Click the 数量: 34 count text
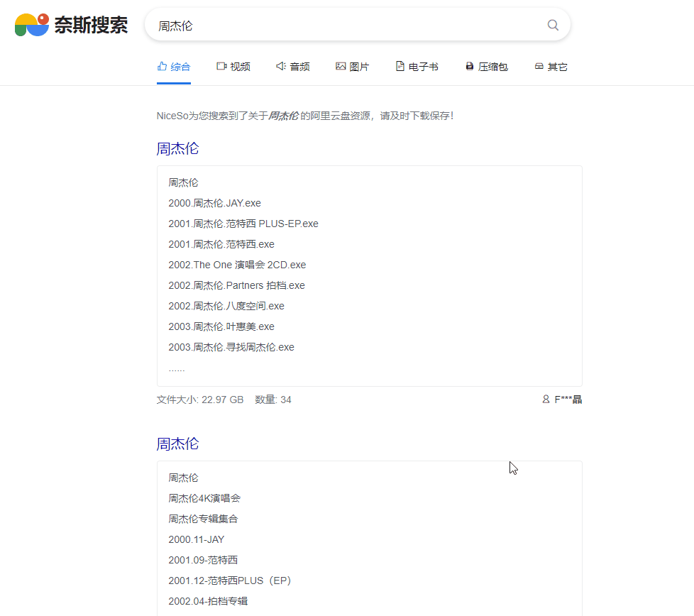 pyautogui.click(x=273, y=400)
